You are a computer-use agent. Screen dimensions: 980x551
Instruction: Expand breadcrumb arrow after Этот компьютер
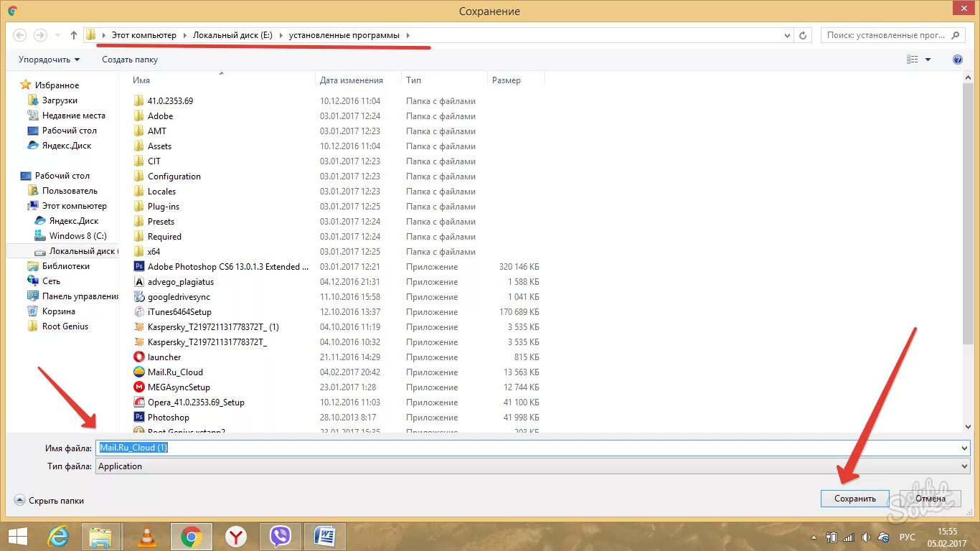[184, 34]
